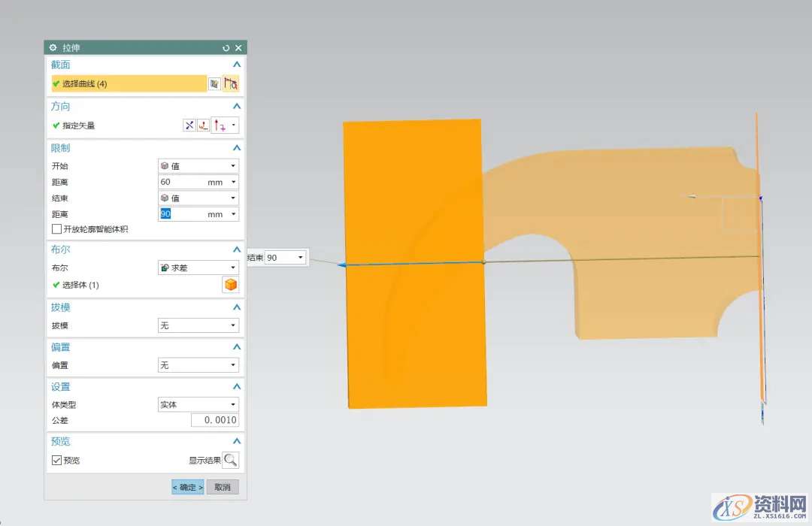Click the 取消 button
The width and height of the screenshot is (812, 526).
[223, 487]
